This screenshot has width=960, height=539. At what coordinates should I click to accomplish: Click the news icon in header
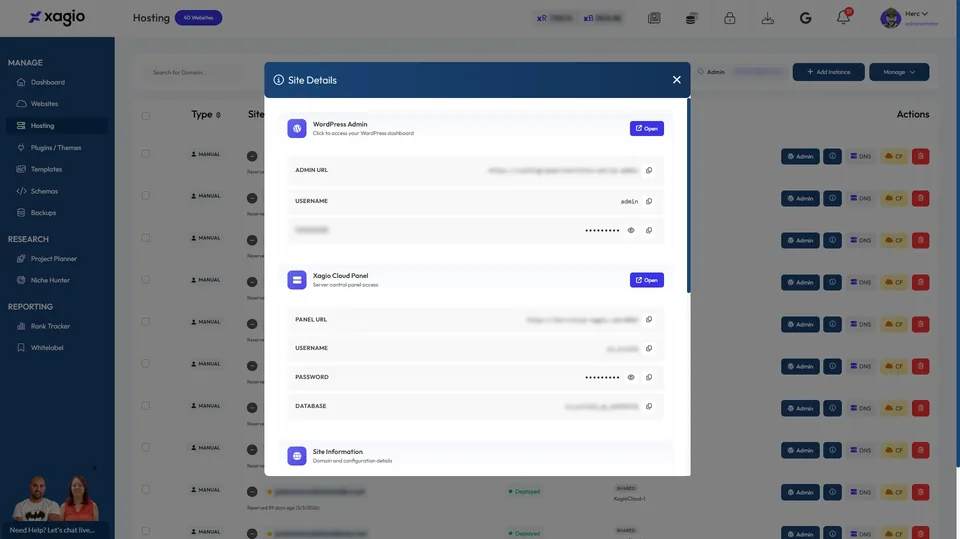pos(654,18)
